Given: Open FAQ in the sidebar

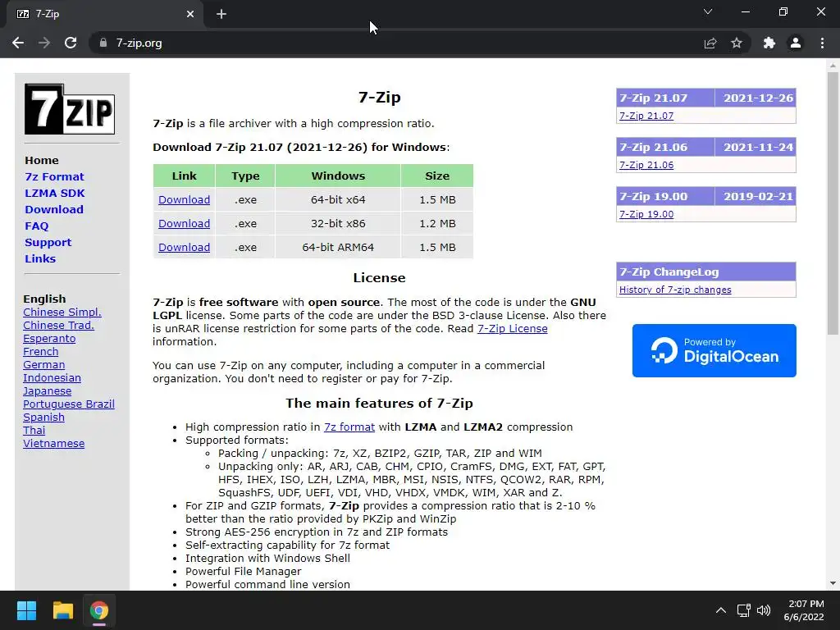Looking at the screenshot, I should click(x=36, y=226).
